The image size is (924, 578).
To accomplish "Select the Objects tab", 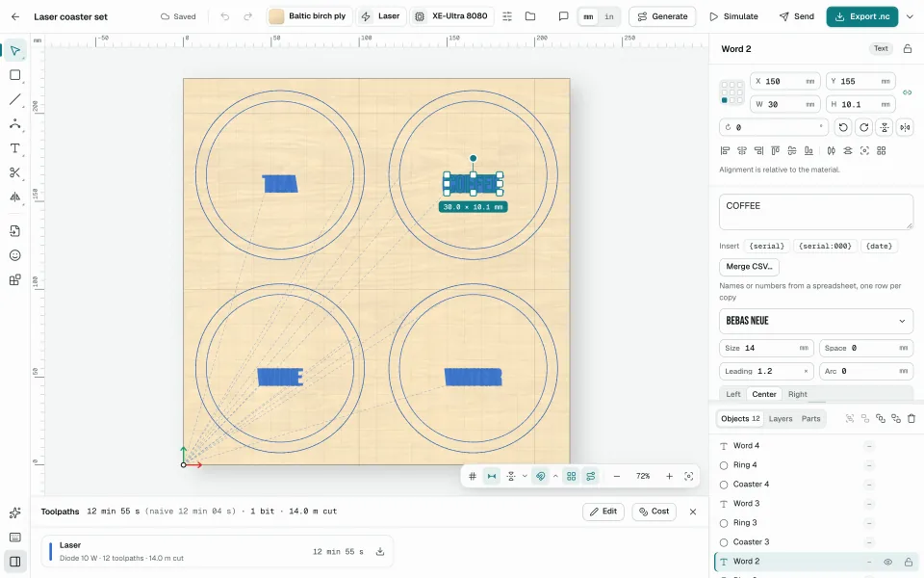I will click(740, 419).
